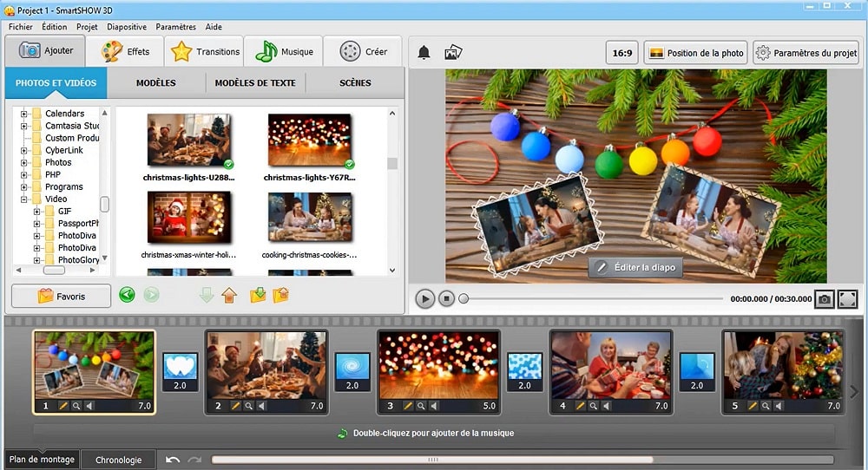This screenshot has height=470, width=868.
Task: Expand the Calendars folder
Action: 23,114
